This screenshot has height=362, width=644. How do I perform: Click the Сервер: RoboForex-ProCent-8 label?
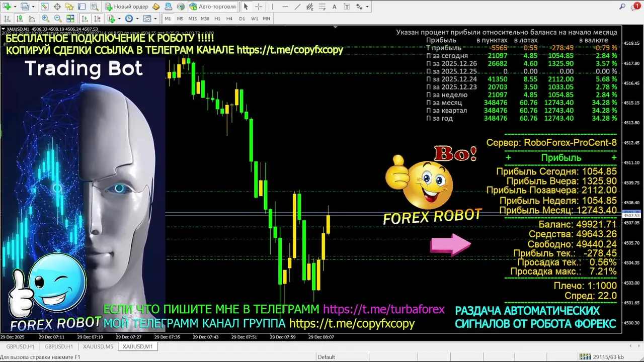point(551,143)
